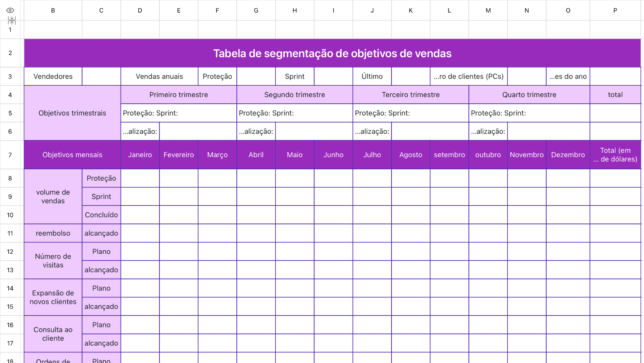Image resolution: width=644 pixels, height=363 pixels.
Task: Click the 'Janeiro' month header
Action: [140, 155]
